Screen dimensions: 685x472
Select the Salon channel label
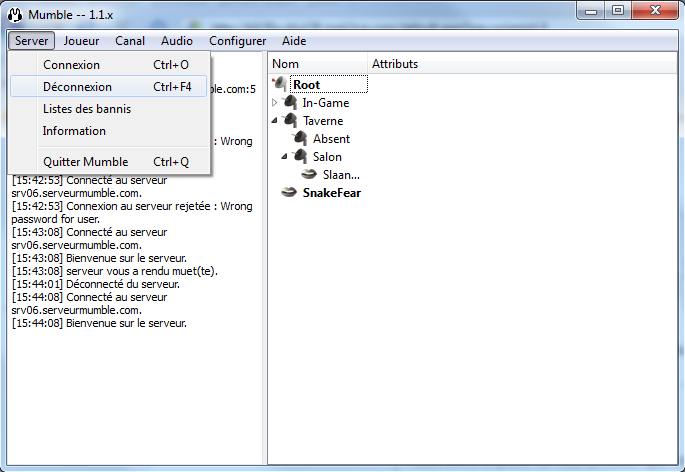[327, 156]
